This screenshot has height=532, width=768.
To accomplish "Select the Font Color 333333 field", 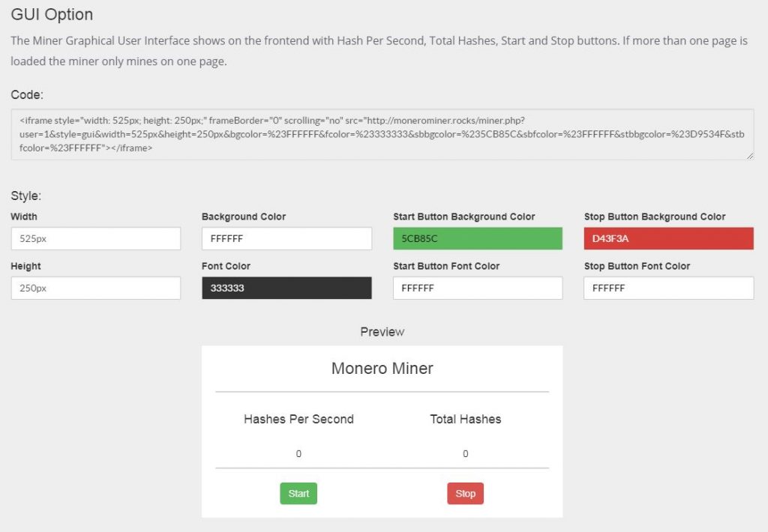I will [x=286, y=288].
